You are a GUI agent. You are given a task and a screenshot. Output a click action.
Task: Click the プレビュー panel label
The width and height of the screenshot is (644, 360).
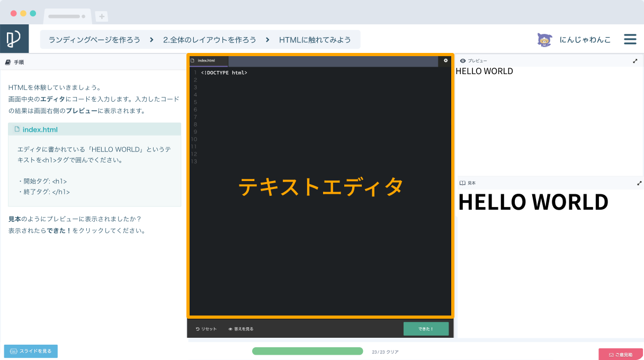[x=477, y=61]
